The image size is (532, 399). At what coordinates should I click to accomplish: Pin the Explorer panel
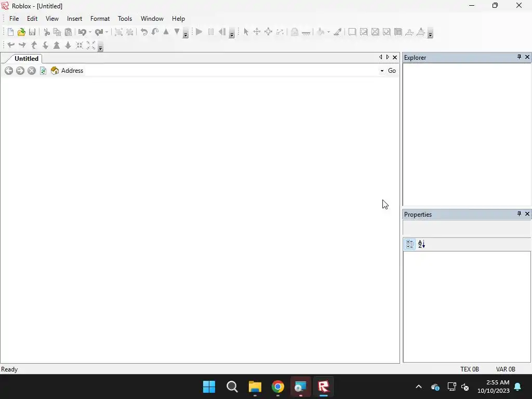519,57
